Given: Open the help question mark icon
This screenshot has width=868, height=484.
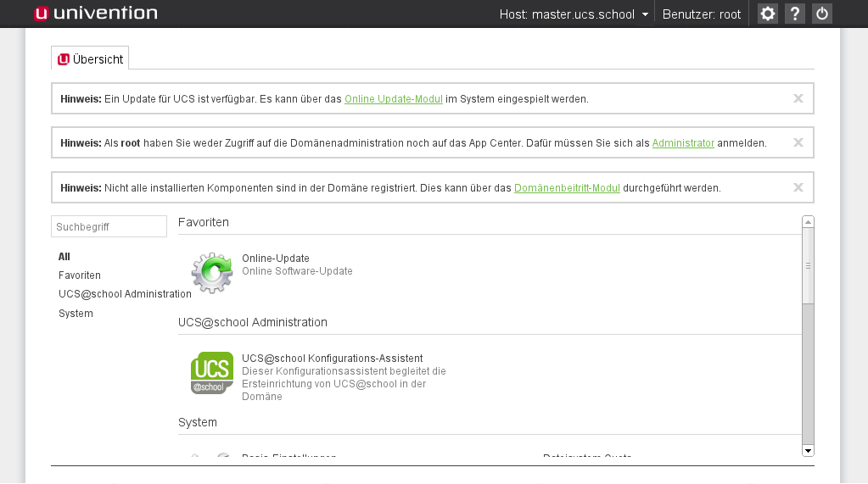Looking at the screenshot, I should point(794,14).
